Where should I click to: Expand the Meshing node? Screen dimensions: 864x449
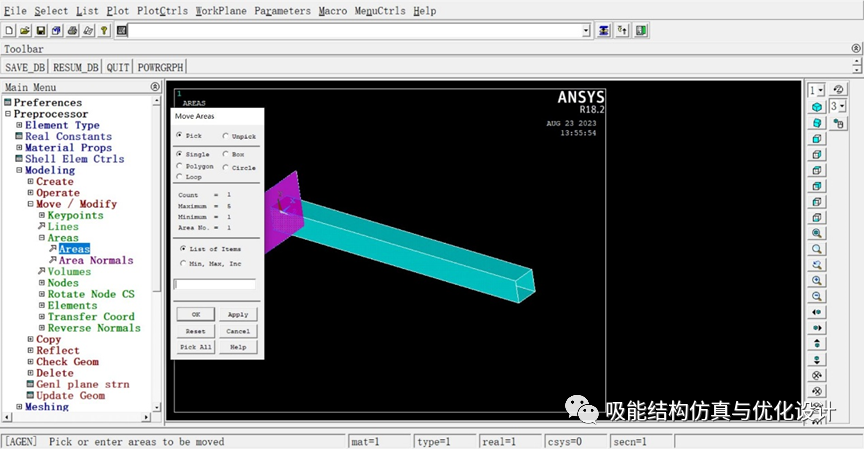(x=19, y=407)
